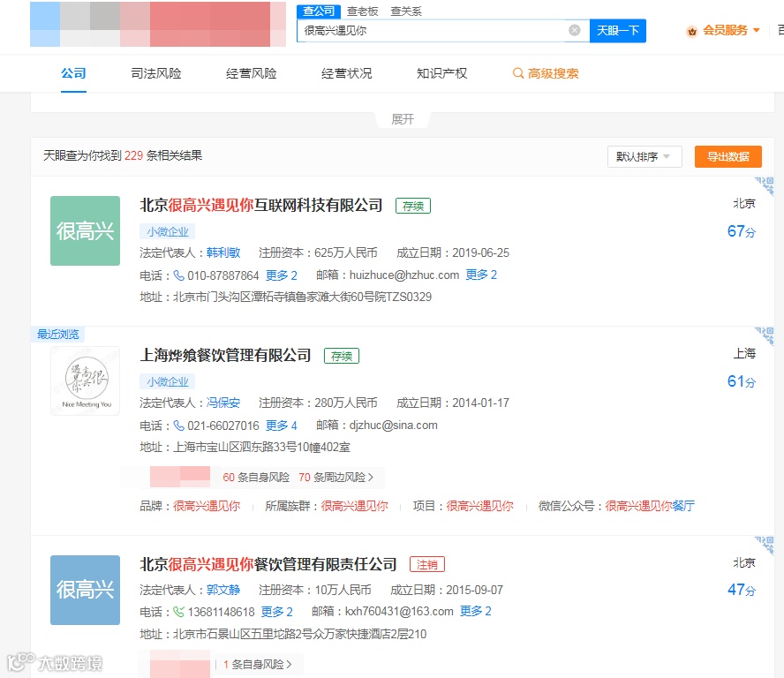Click the 天眼一下 search button
The width and height of the screenshot is (784, 678).
click(618, 31)
